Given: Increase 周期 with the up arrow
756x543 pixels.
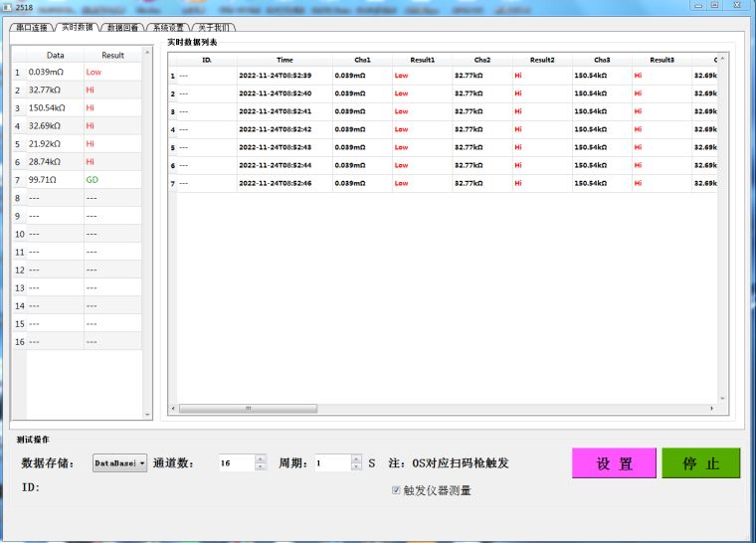Looking at the screenshot, I should tap(356, 458).
